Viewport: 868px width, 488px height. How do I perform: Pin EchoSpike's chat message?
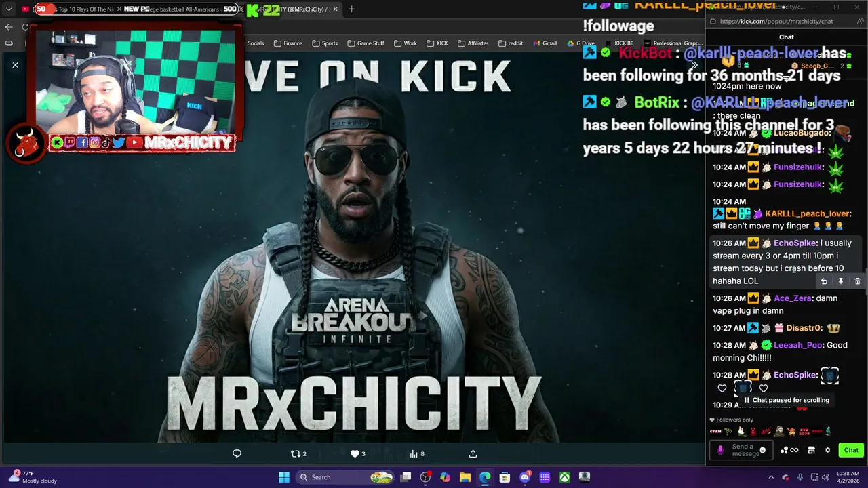click(x=841, y=281)
